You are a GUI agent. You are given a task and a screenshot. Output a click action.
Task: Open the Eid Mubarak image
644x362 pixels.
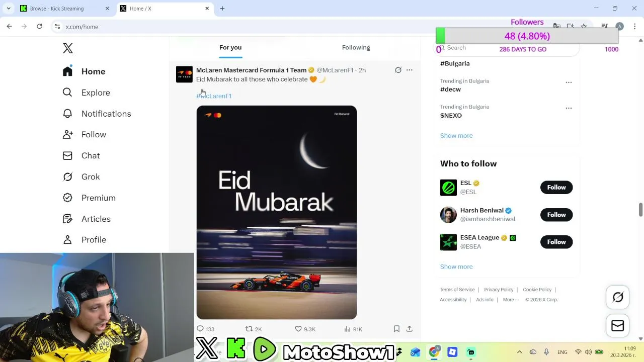coord(277,212)
